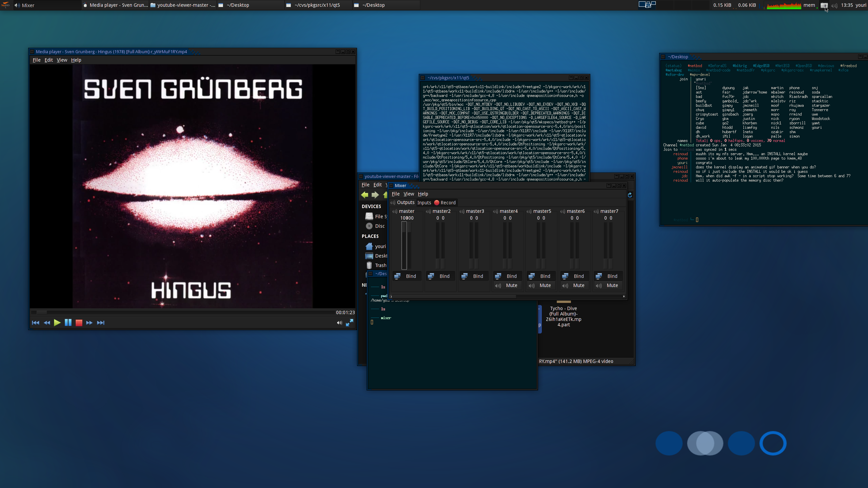Switch workspace using the pager first desktop

pyautogui.click(x=647, y=5)
